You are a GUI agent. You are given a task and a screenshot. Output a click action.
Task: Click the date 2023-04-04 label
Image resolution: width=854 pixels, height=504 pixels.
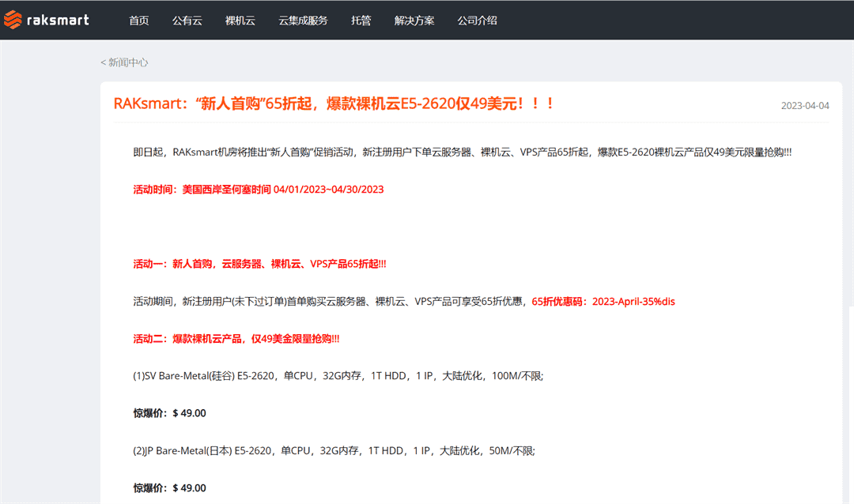(x=805, y=104)
